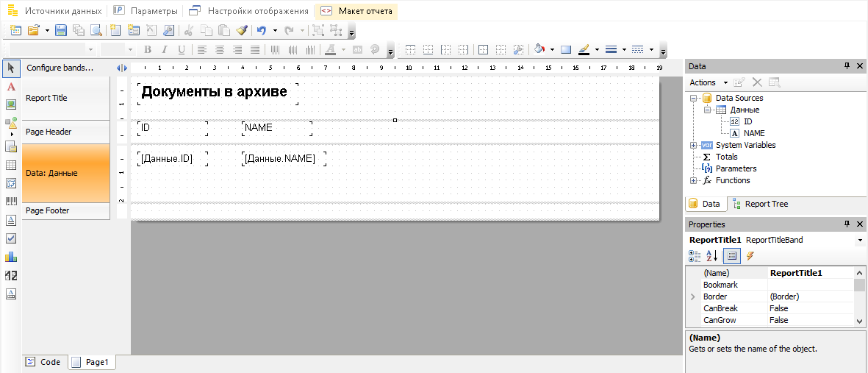Click the Save report icon
Image resolution: width=868 pixels, height=373 pixels.
61,30
